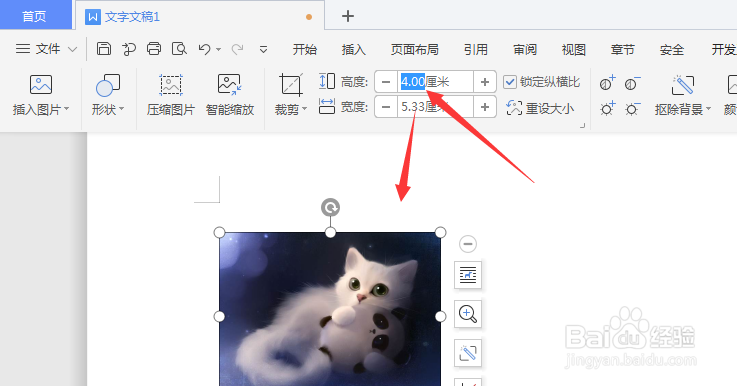This screenshot has width=737, height=386.
Task: Click the right-middle resize handle of picture
Action: 440,316
